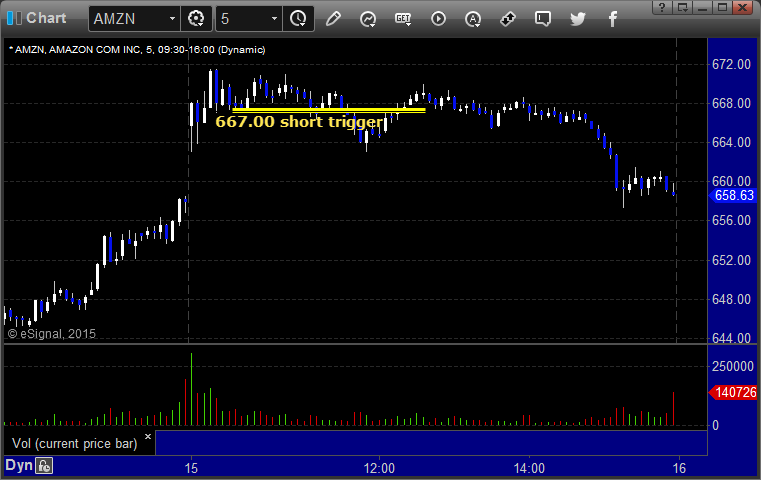Click the Vol (current price bar) label
Image resolution: width=761 pixels, height=480 pixels.
tap(75, 444)
